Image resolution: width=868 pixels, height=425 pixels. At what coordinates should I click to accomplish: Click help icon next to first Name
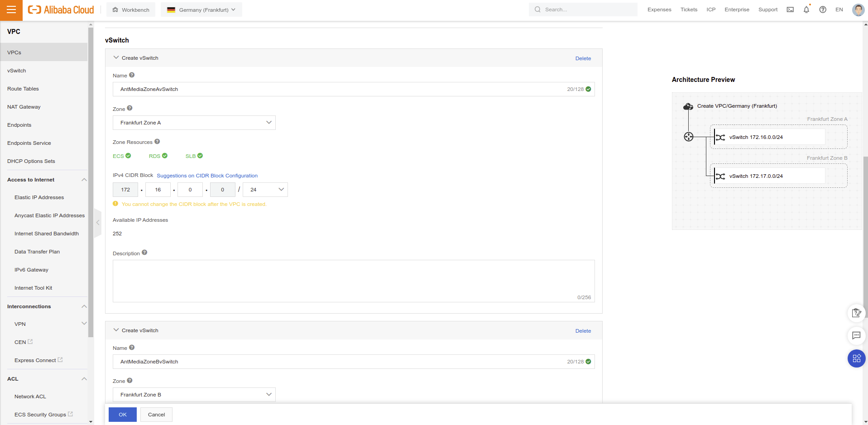pos(132,75)
